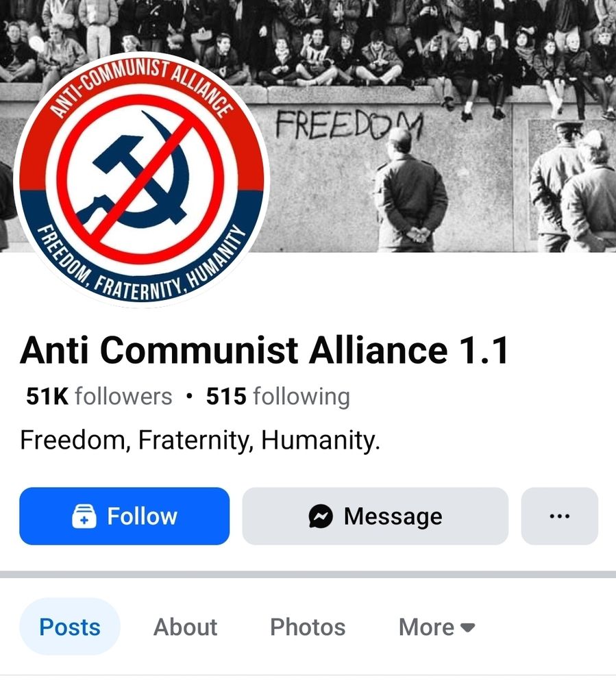The height and width of the screenshot is (685, 616).
Task: Click the word followers beside 51K
Action: coord(123,396)
